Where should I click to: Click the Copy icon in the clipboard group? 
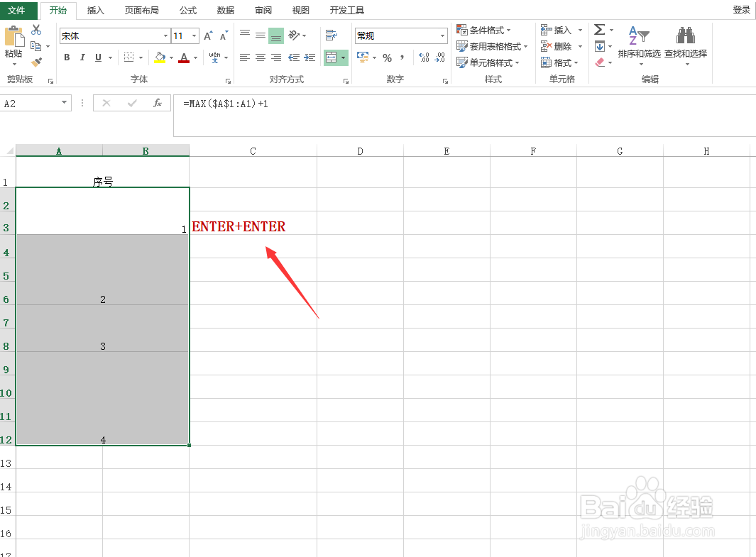click(35, 46)
